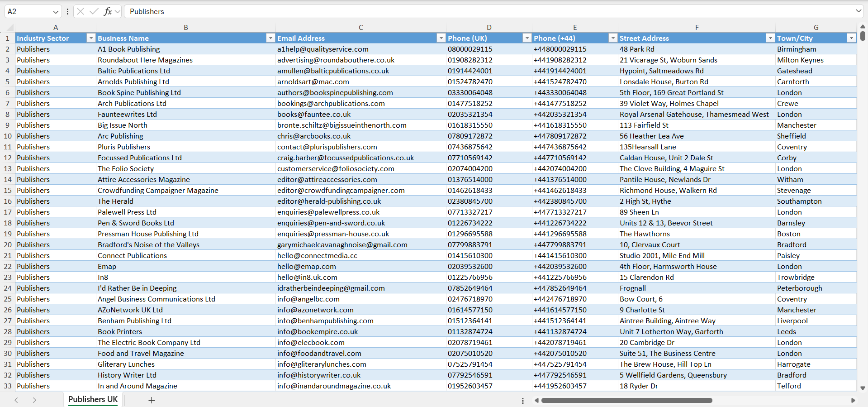The width and height of the screenshot is (868, 407).
Task: Select cell Royal Arsenal Gatehouse, Thamesmead West
Action: (697, 114)
